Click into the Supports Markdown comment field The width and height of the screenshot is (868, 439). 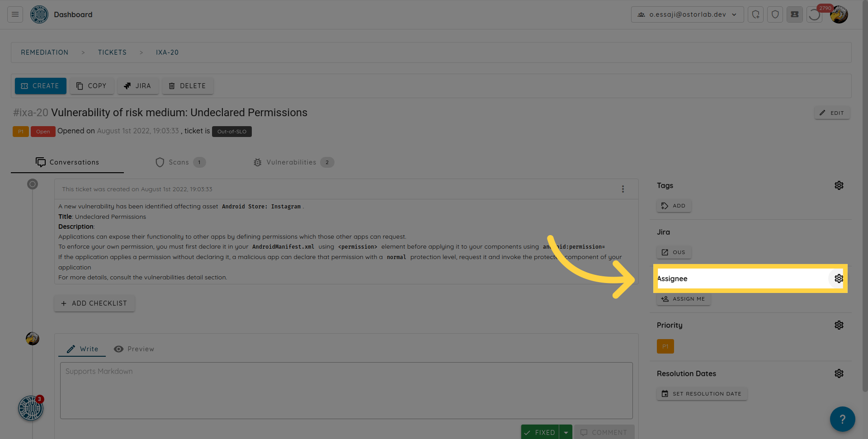pyautogui.click(x=346, y=390)
